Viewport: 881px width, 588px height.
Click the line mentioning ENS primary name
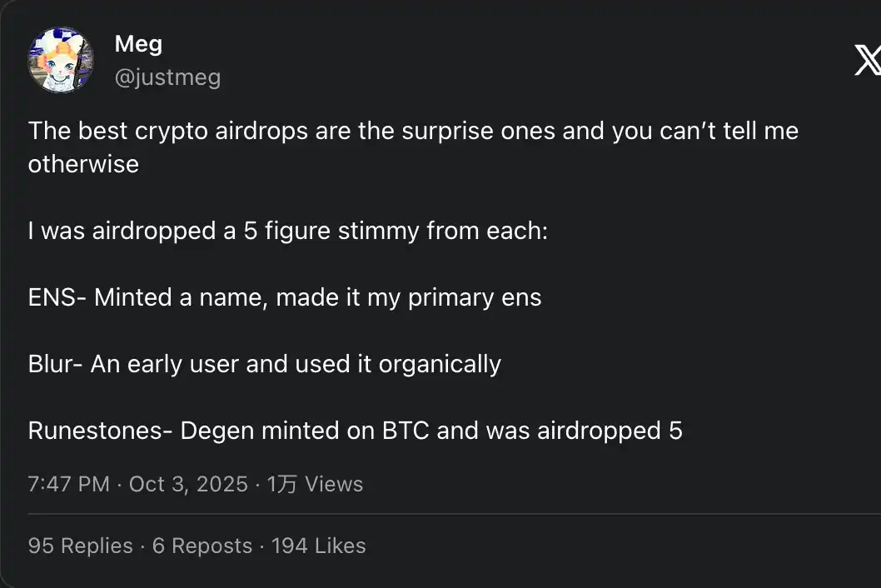[285, 296]
